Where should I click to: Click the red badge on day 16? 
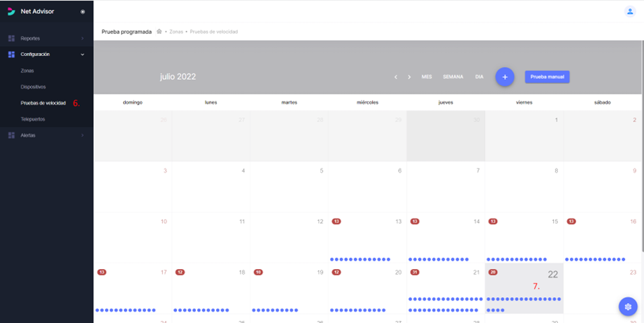click(571, 222)
